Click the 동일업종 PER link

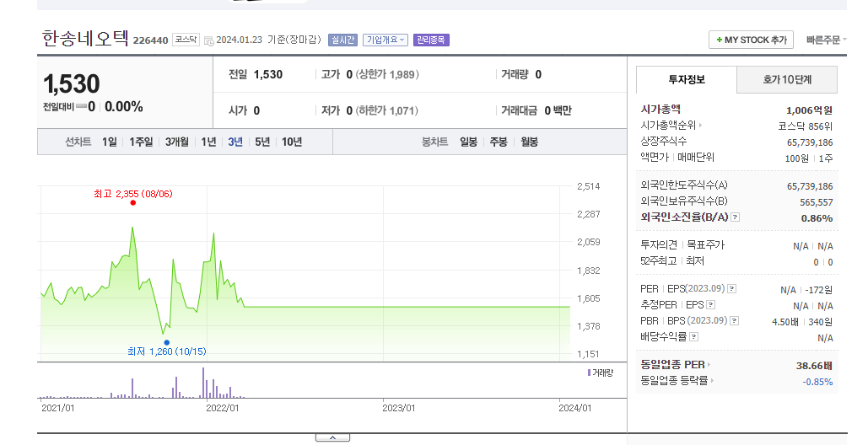coord(672,365)
